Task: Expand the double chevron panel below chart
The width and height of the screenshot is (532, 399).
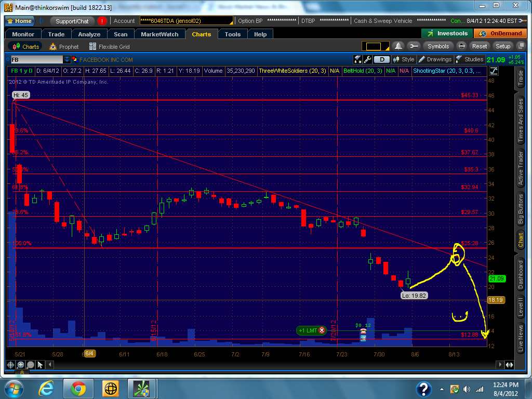Action: pos(22,372)
